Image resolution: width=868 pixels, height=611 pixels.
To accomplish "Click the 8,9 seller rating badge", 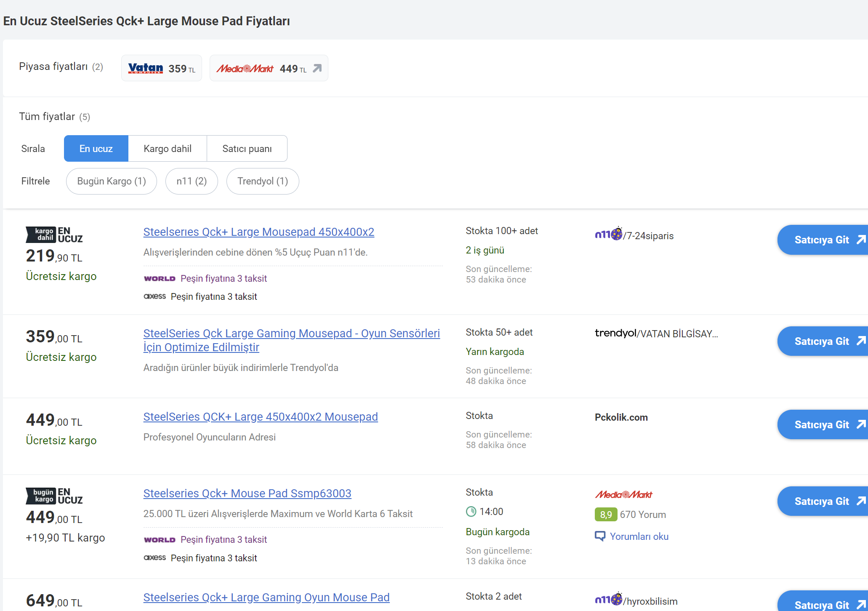I will [x=606, y=515].
